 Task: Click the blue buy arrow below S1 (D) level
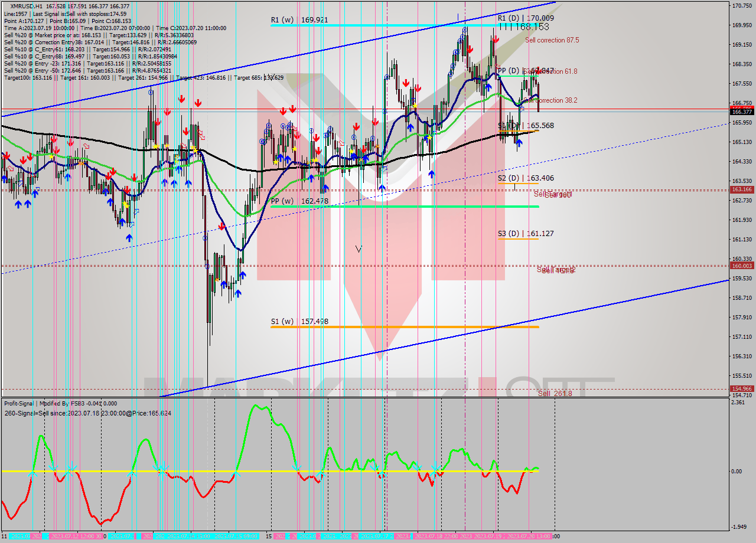[x=519, y=143]
